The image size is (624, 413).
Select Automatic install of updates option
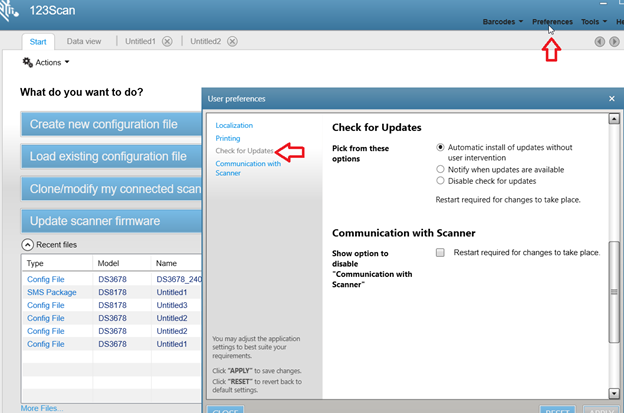[441, 147]
